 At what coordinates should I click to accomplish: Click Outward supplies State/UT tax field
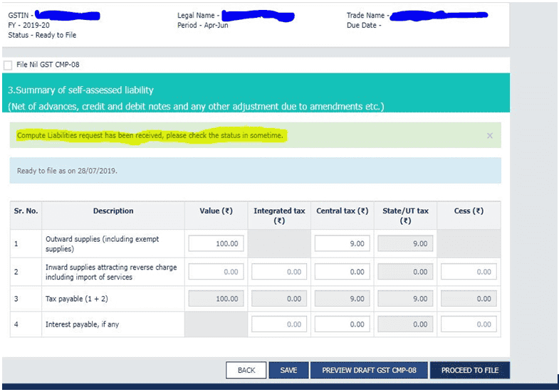(405, 244)
